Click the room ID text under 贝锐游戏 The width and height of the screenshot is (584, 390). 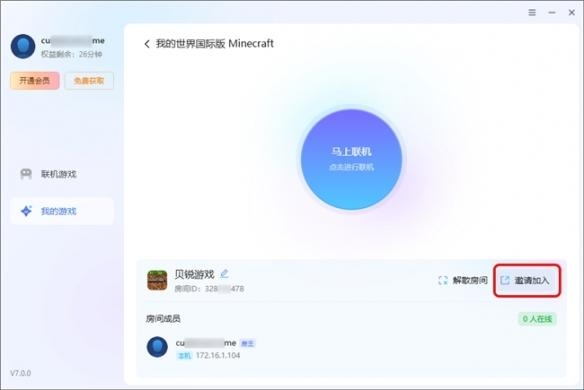pyautogui.click(x=209, y=289)
